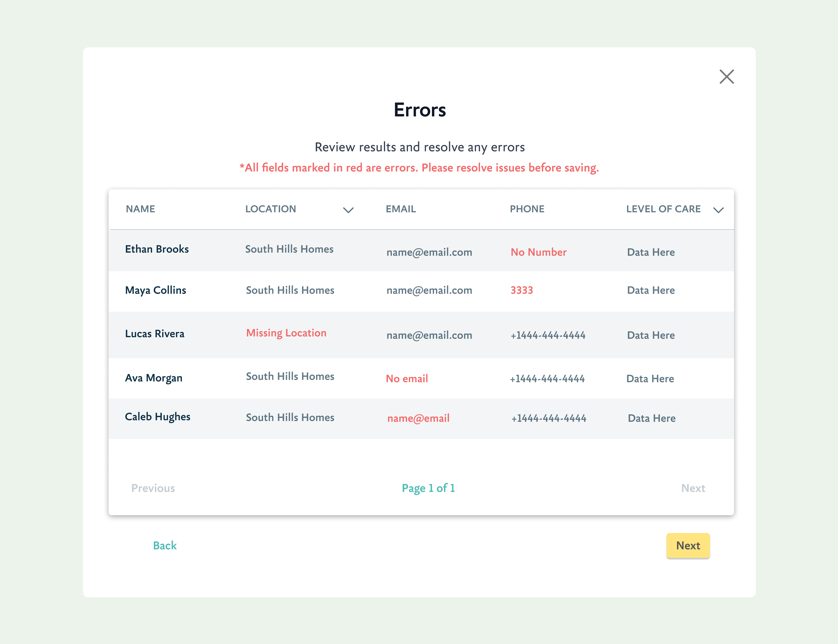Screen dimensions: 838x644
Task: Click the yellow Next button
Action: point(687,545)
